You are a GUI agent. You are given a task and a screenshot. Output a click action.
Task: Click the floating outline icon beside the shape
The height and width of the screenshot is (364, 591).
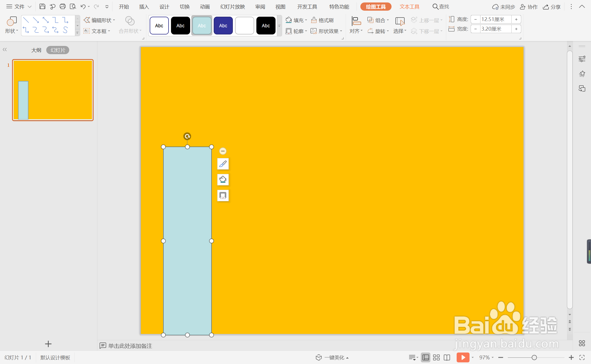223,196
